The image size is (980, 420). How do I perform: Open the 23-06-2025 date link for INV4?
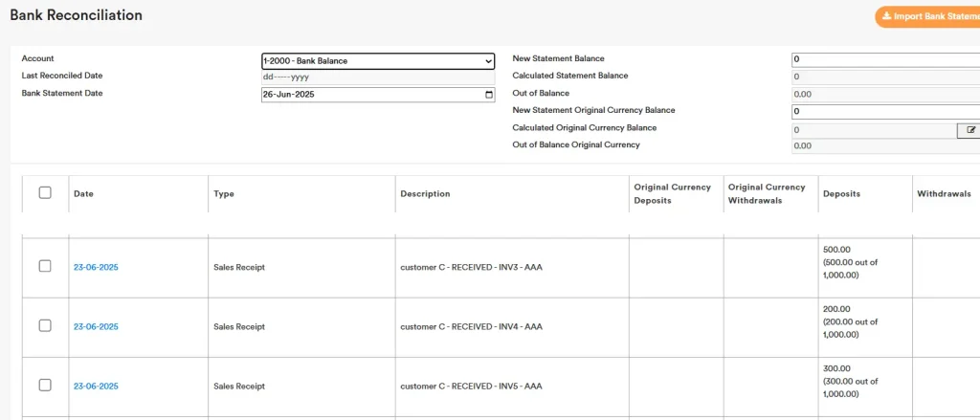[96, 327]
